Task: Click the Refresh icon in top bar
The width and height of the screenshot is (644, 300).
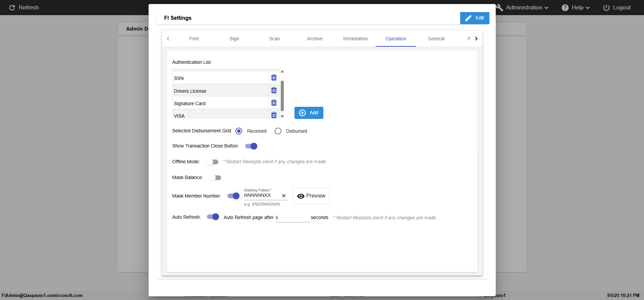Action: point(12,7)
